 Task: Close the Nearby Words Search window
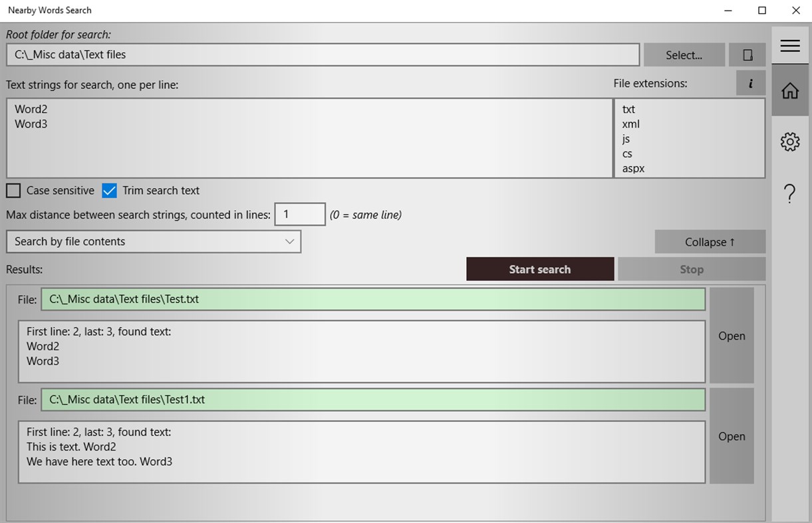795,11
